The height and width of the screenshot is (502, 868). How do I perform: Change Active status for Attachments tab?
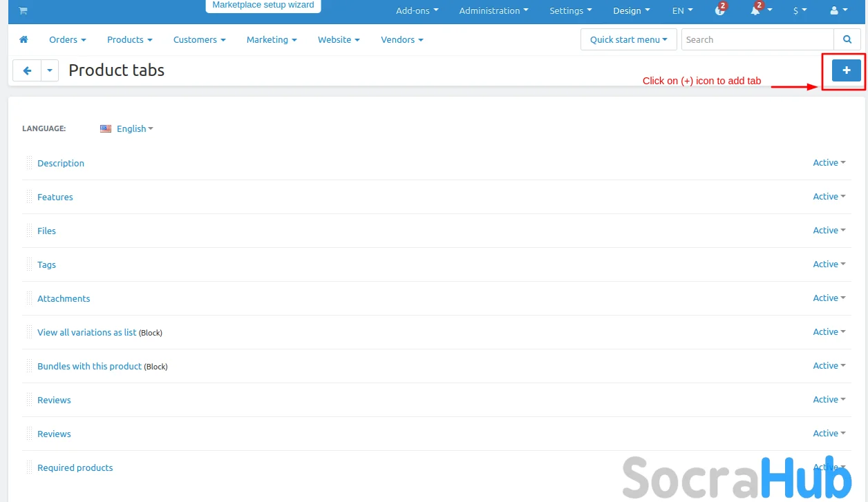click(829, 298)
